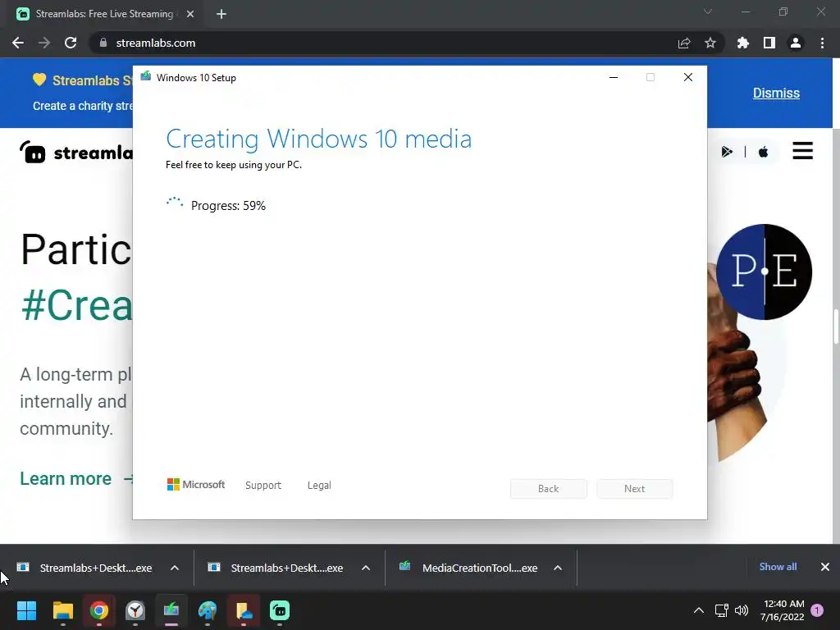Expand options for MediaCreationTool download
Screen dimensions: 840x630
point(558,568)
